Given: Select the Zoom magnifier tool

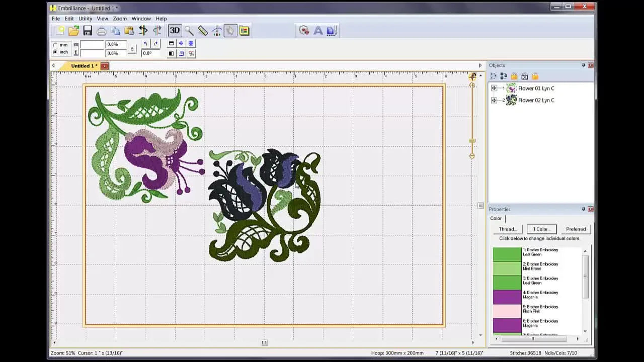Looking at the screenshot, I should click(x=189, y=30).
